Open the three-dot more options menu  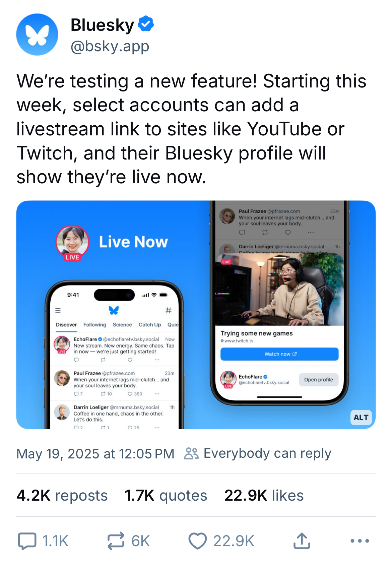tap(360, 541)
